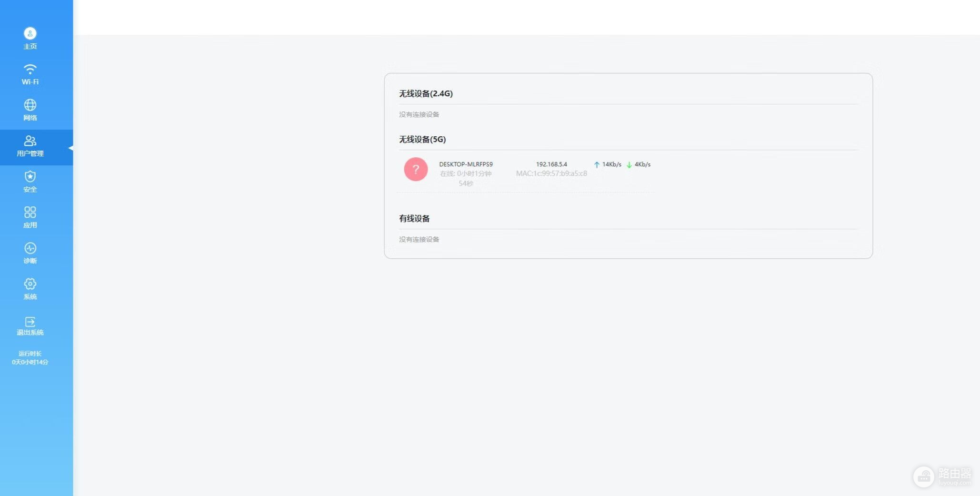Click the pink question-mark device avatar

pos(416,169)
